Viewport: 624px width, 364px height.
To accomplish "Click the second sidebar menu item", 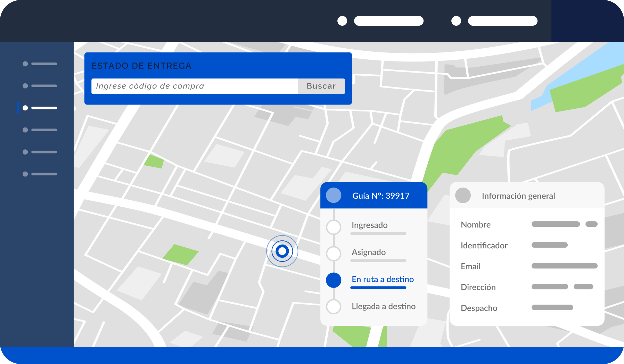I will click(x=40, y=86).
